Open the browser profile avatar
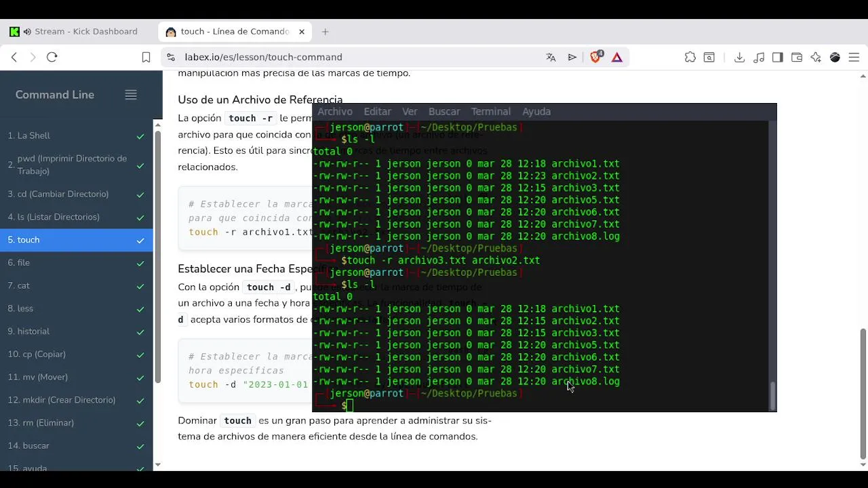Screen dimensions: 868x488 [x=835, y=58]
